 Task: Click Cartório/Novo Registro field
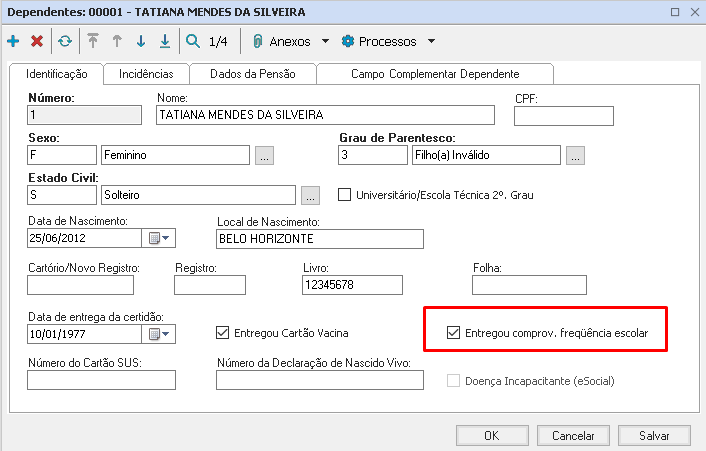[81, 285]
